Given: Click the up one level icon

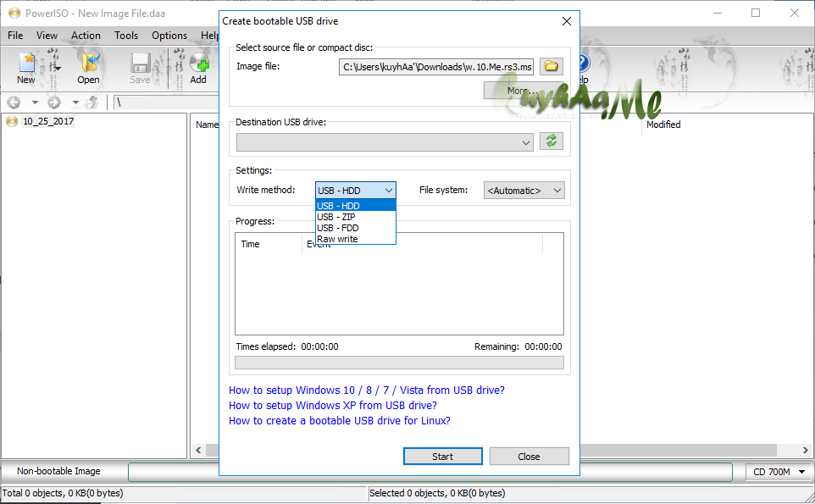Looking at the screenshot, I should click(x=92, y=102).
